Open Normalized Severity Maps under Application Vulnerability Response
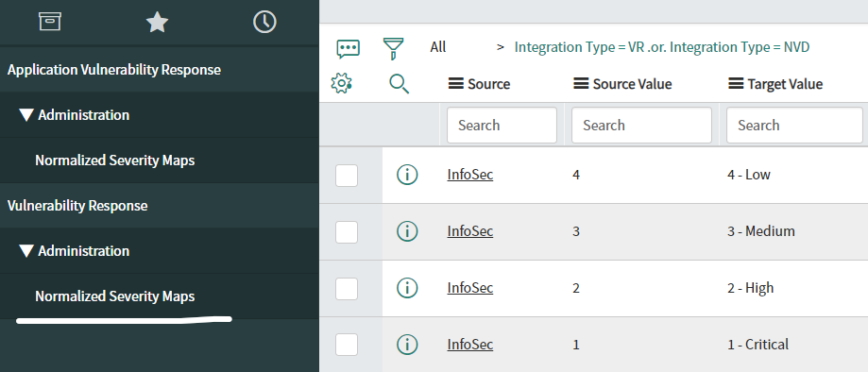This screenshot has height=372, width=868. (115, 161)
